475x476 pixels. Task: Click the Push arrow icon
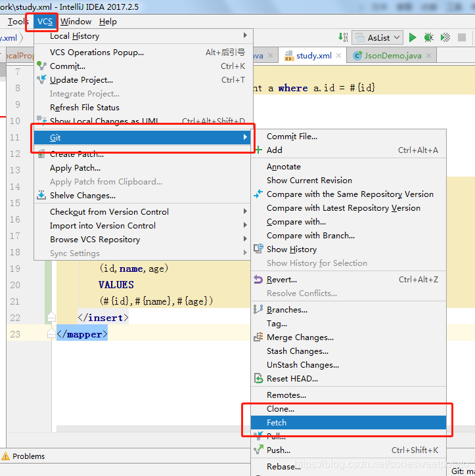[258, 450]
